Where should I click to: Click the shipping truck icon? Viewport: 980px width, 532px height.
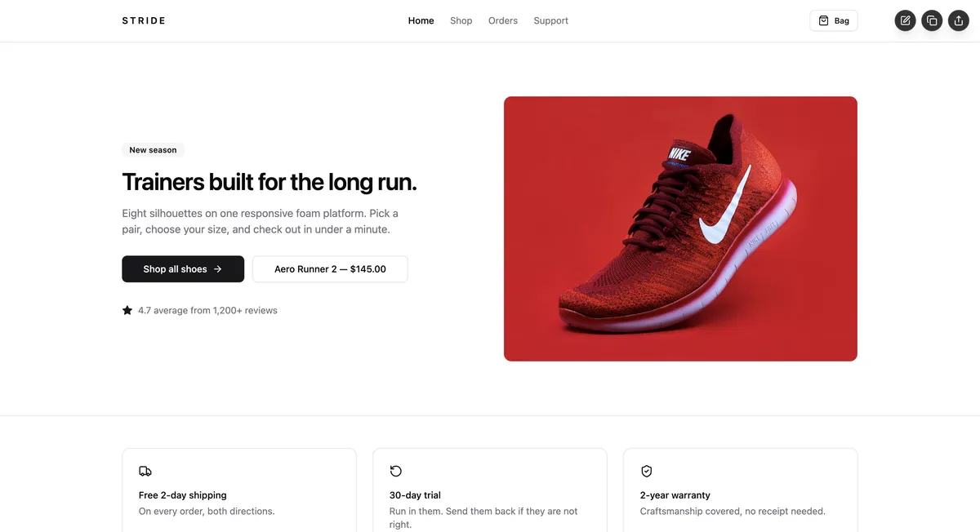coord(145,471)
